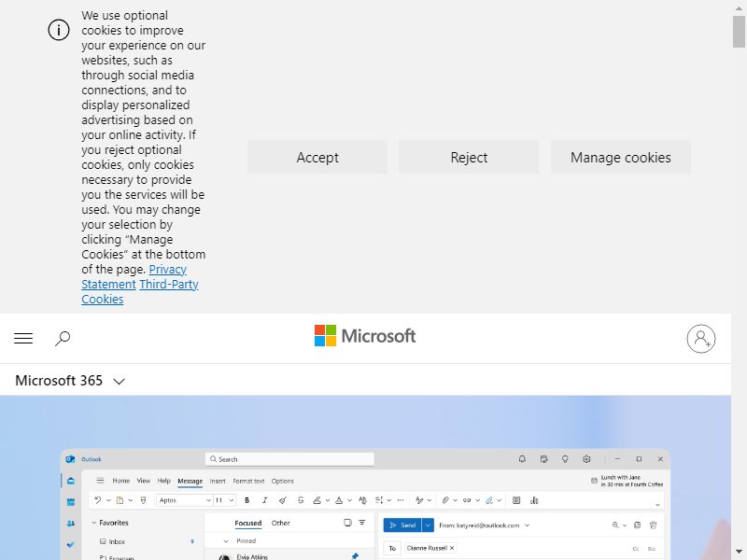Open the Options tab in Outlook preview

283,481
